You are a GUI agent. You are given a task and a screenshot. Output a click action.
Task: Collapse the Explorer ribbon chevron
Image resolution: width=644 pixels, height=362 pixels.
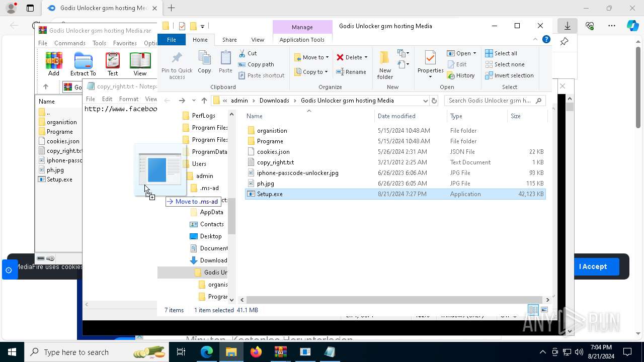pos(535,40)
